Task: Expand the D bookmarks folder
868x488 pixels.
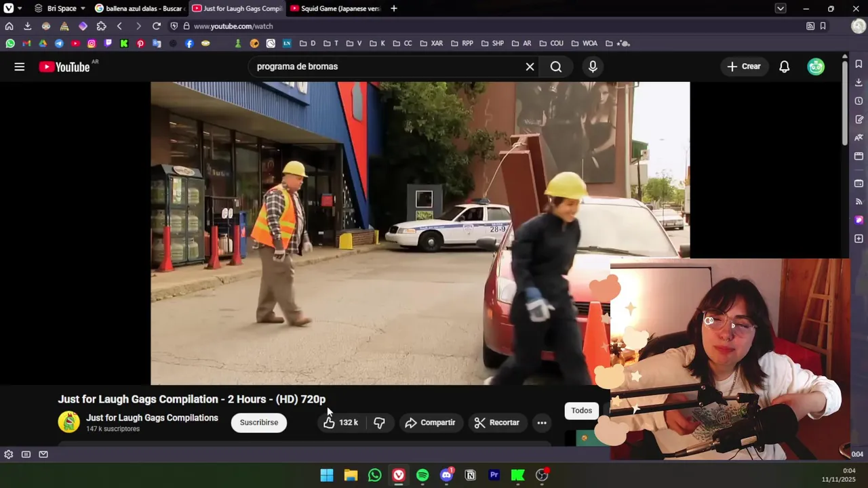Action: 307,43
